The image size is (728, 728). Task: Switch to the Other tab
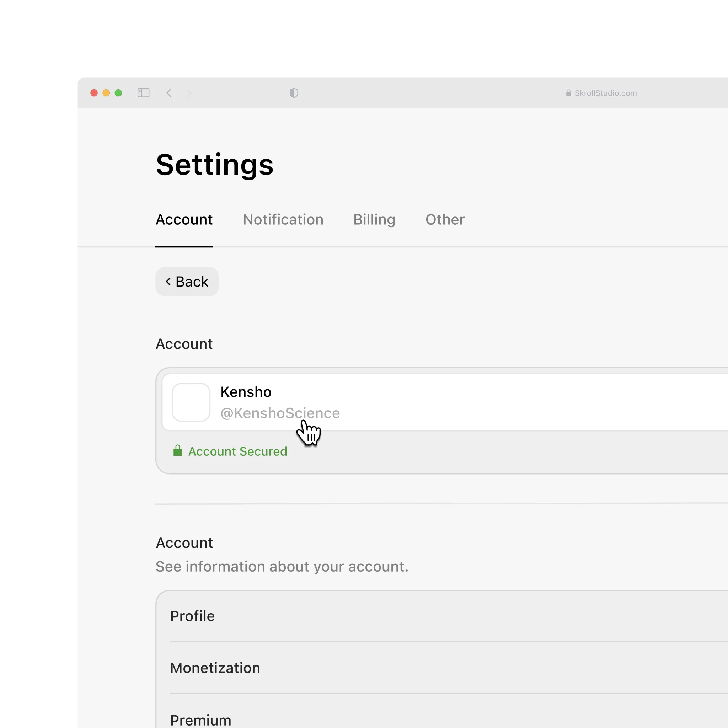click(x=445, y=220)
